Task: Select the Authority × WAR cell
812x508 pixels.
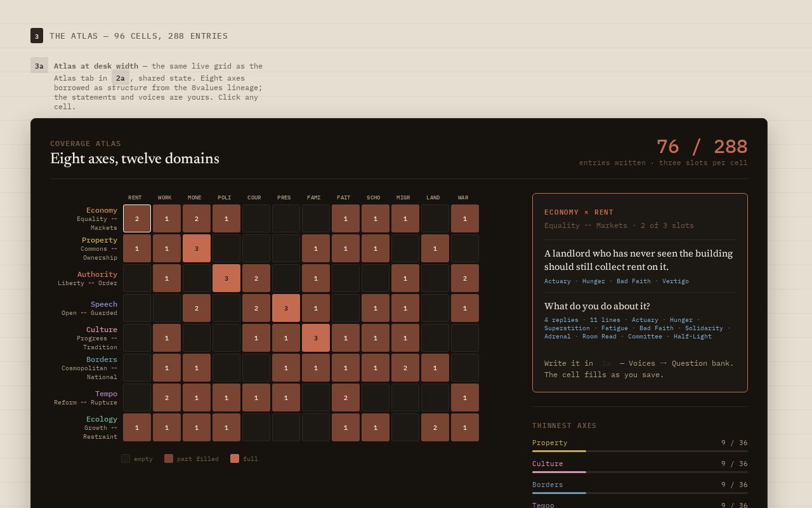Action: pos(465,278)
